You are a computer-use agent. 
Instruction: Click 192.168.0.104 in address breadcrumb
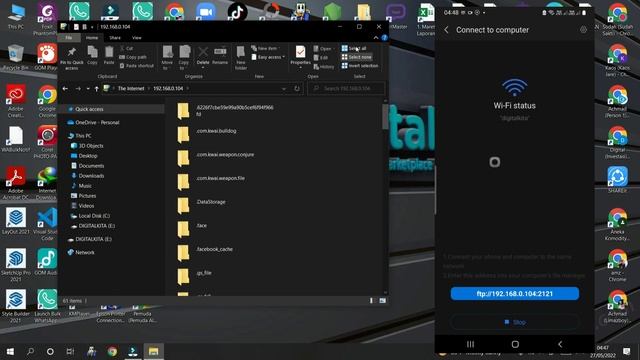point(168,89)
